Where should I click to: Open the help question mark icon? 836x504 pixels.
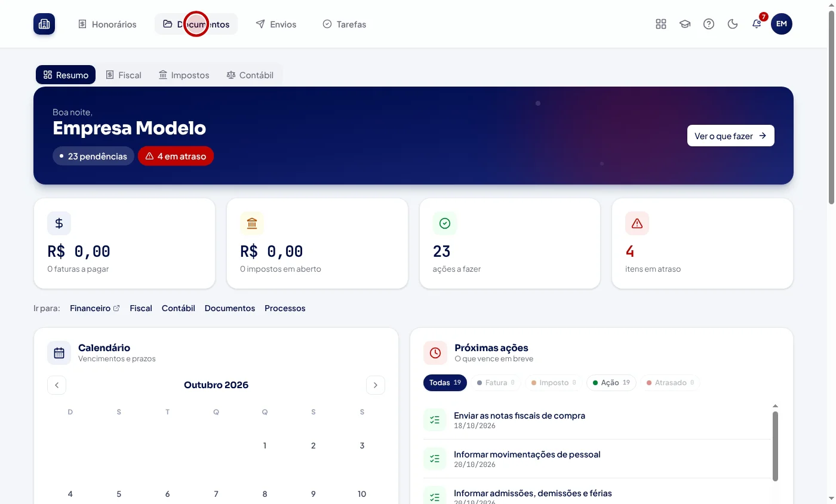click(x=709, y=24)
